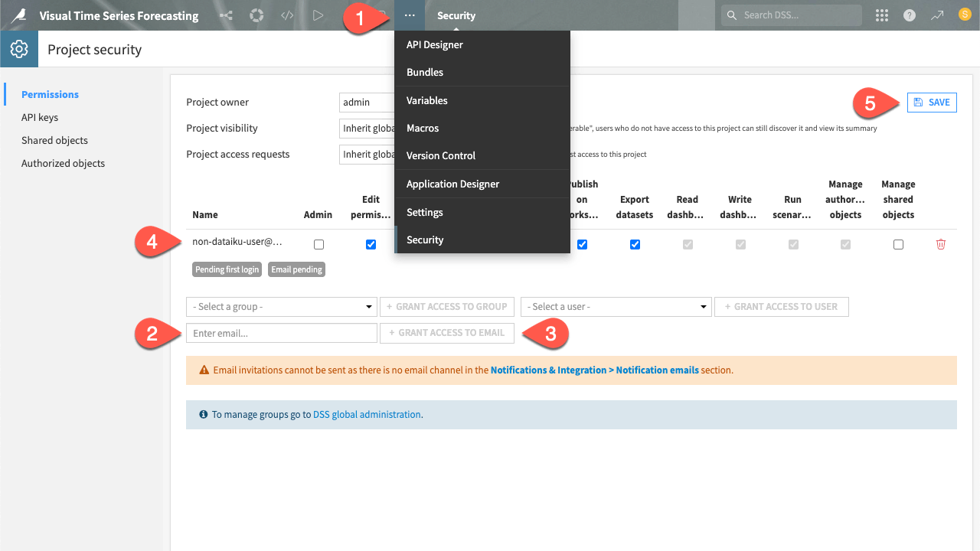Image resolution: width=980 pixels, height=551 pixels.
Task: Click the SAVE button
Action: click(932, 102)
